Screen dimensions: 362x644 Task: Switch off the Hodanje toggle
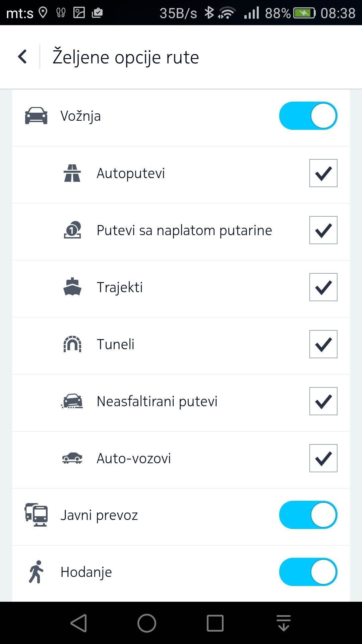click(308, 572)
